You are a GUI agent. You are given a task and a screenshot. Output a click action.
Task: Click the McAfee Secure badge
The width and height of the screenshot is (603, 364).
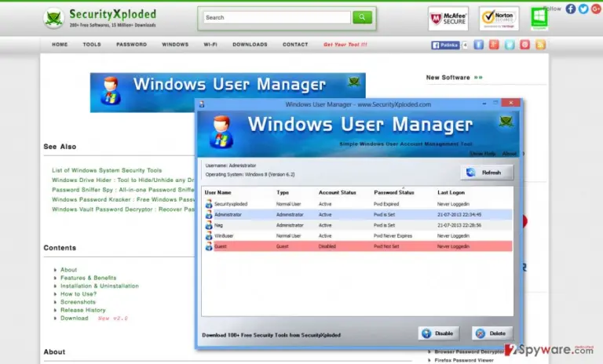pyautogui.click(x=448, y=18)
